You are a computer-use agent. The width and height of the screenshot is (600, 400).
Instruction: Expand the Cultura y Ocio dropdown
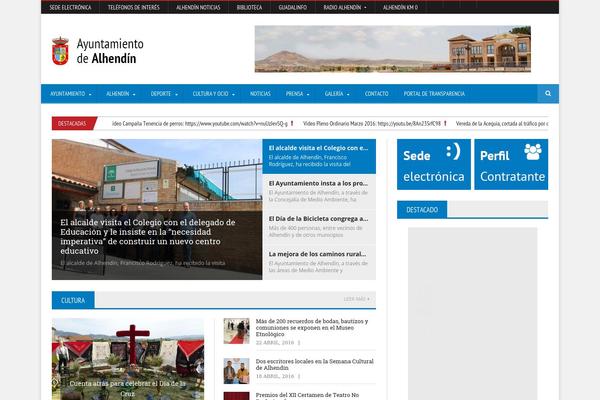(x=214, y=94)
